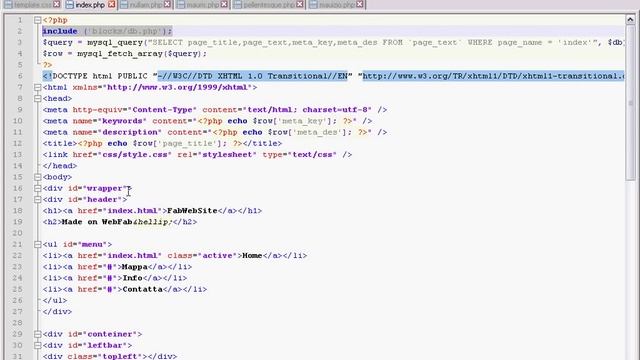Viewport: 640px width, 360px height.
Task: Click 'topleft' class value on line 31
Action: (x=120, y=356)
